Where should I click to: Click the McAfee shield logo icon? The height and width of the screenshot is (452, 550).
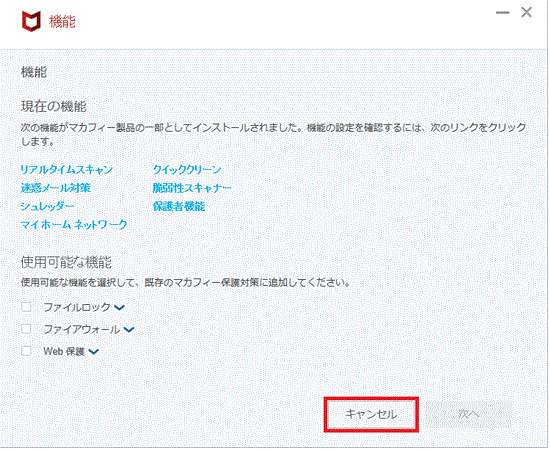pos(31,21)
